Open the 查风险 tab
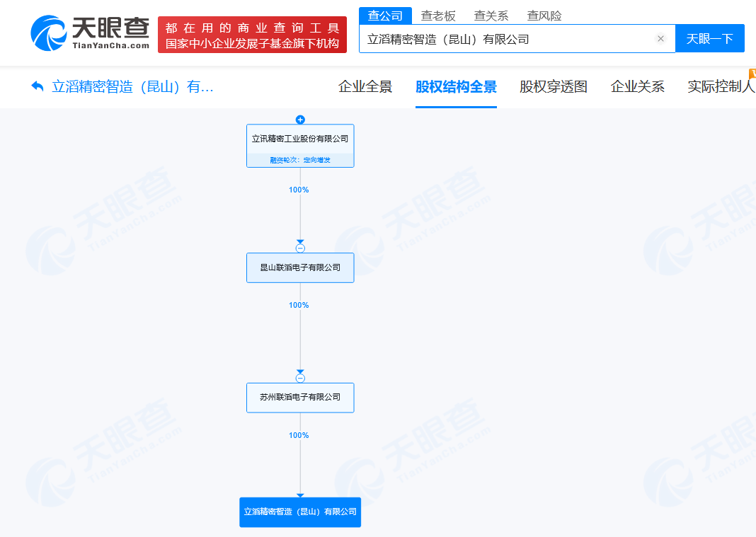 (x=545, y=15)
